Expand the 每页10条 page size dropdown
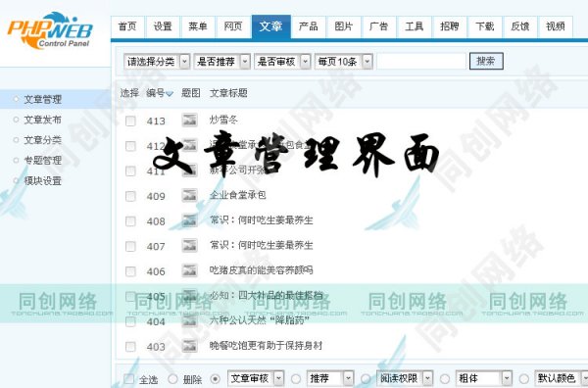 [344, 62]
